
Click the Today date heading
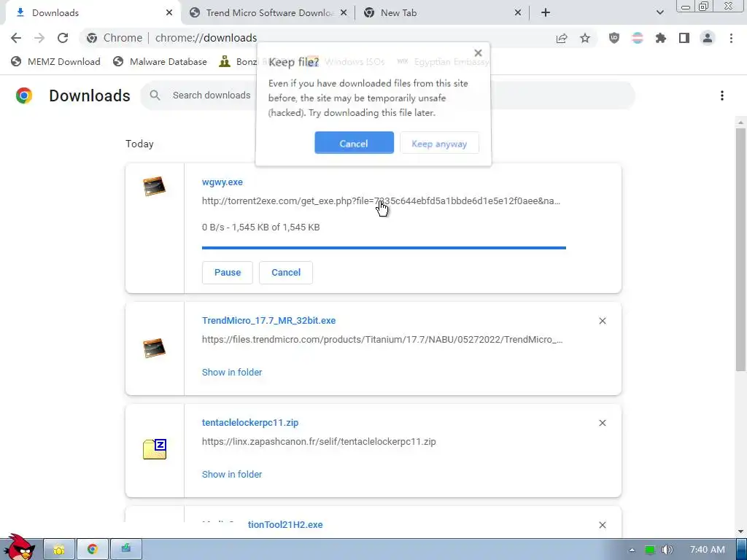139,144
